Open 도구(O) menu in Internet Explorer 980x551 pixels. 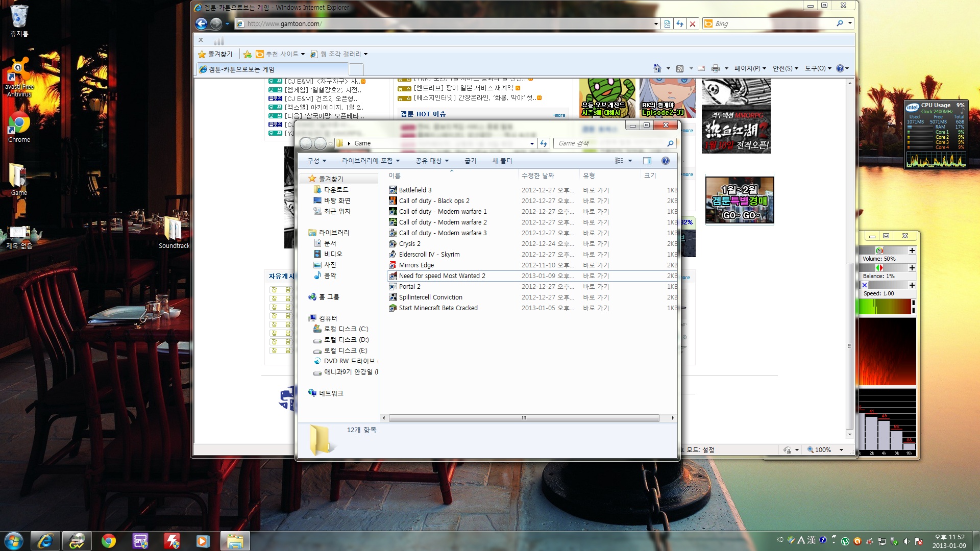[818, 68]
